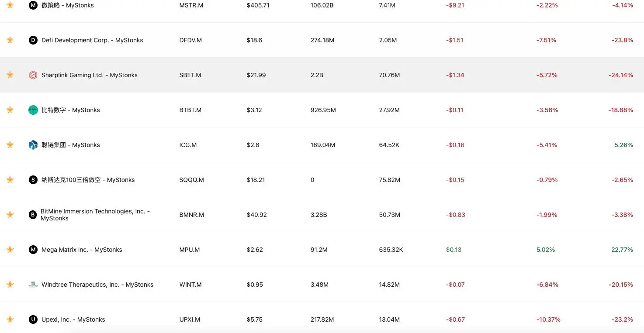Image resolution: width=644 pixels, height=333 pixels.
Task: Click the ICG.M price of $2.8
Action: tap(253, 145)
